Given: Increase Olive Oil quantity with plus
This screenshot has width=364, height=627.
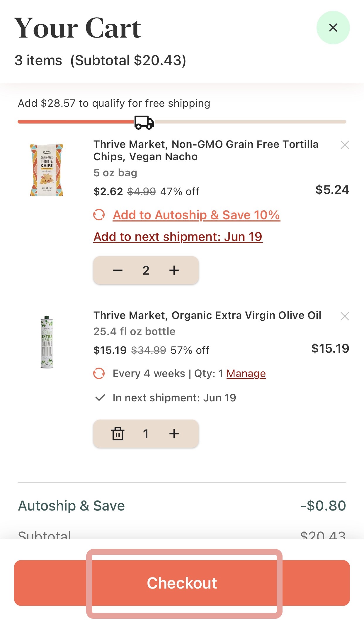Looking at the screenshot, I should (x=174, y=434).
